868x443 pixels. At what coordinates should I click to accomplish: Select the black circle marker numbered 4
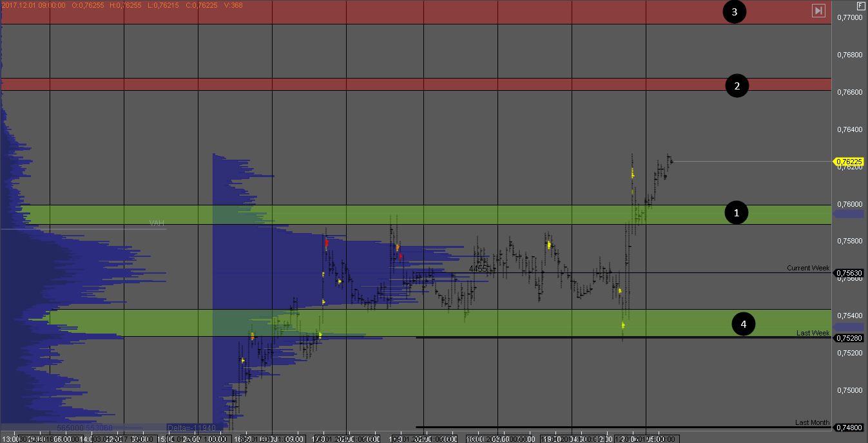[x=743, y=325]
